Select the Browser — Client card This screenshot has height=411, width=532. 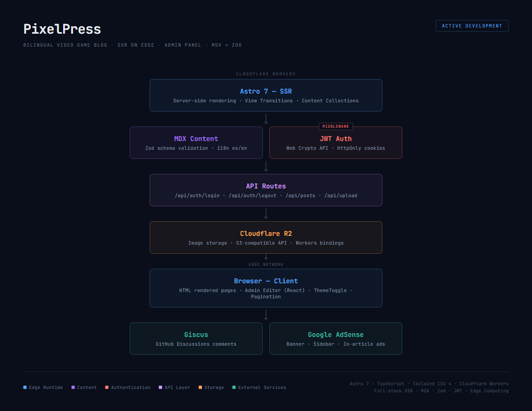[x=266, y=288]
